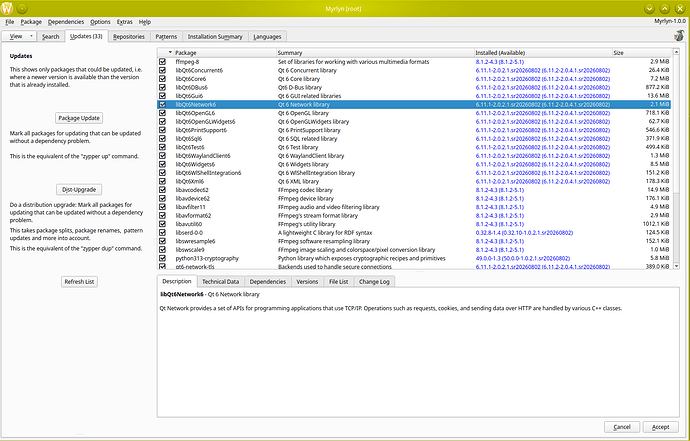Sort by Installed (Available) column header
Viewport: 690px width, 441px height.
tap(543, 52)
